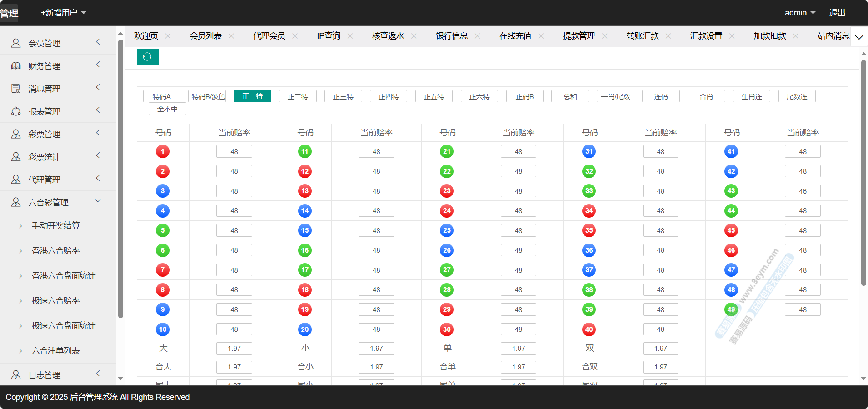Click the green refresh icon button
868x409 pixels.
pos(148,57)
